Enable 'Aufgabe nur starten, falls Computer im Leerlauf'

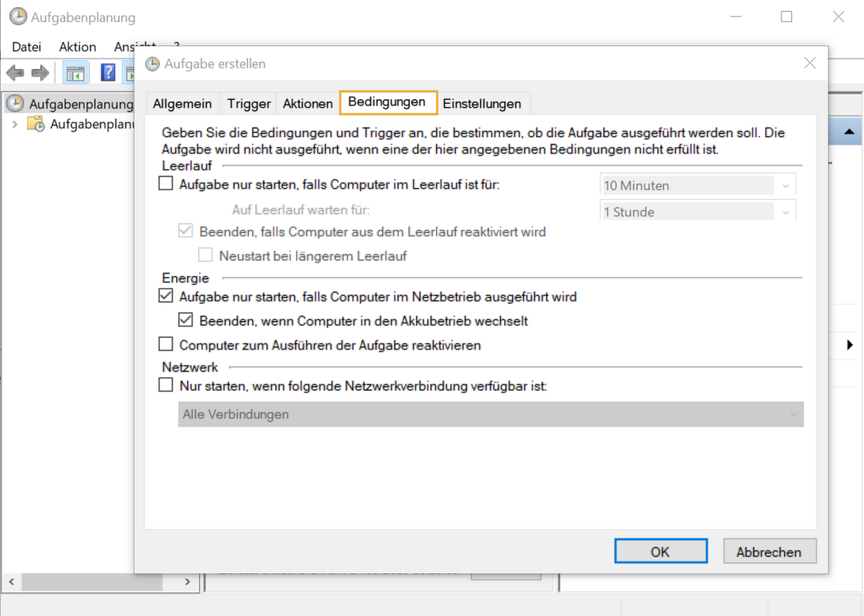point(166,182)
